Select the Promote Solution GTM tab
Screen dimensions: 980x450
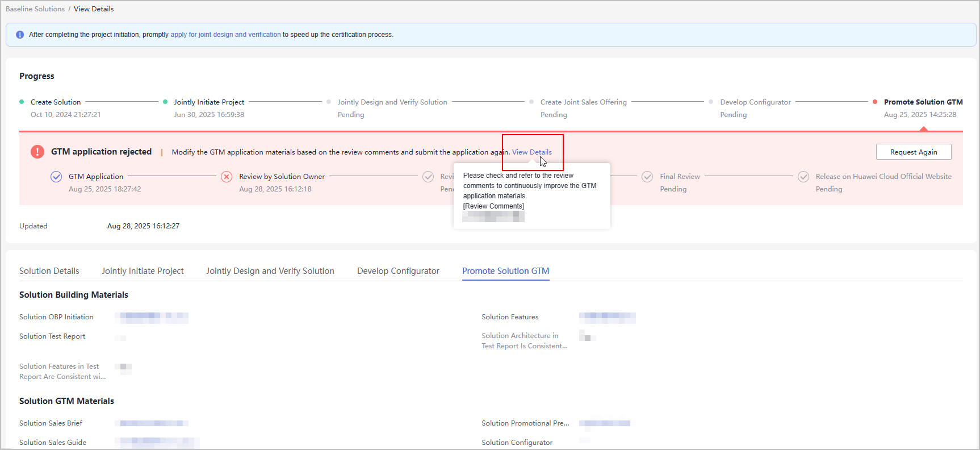[x=505, y=271]
